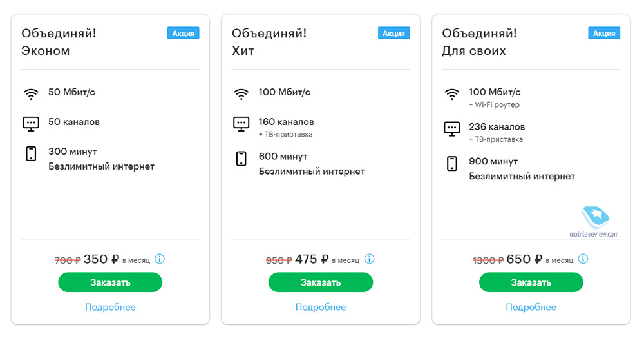Viewport: 644px width, 343px height.
Task: Order the Объединяй! Эконом plan with Заказать
Action: tap(110, 282)
